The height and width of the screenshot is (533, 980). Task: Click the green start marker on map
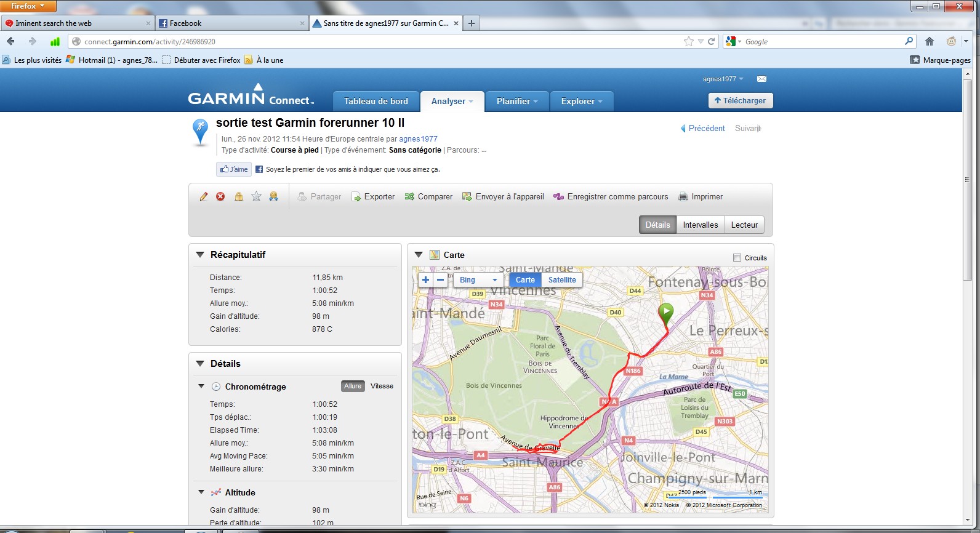click(x=665, y=314)
